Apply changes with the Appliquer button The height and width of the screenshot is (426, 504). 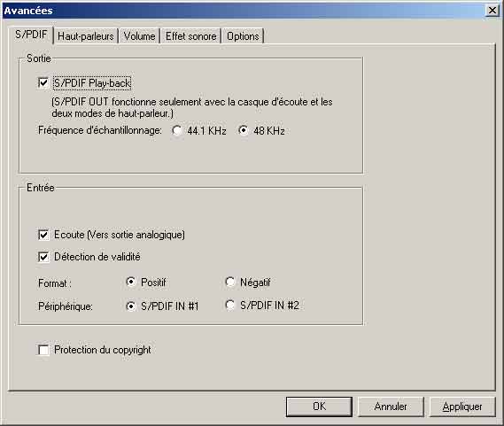pyautogui.click(x=462, y=407)
